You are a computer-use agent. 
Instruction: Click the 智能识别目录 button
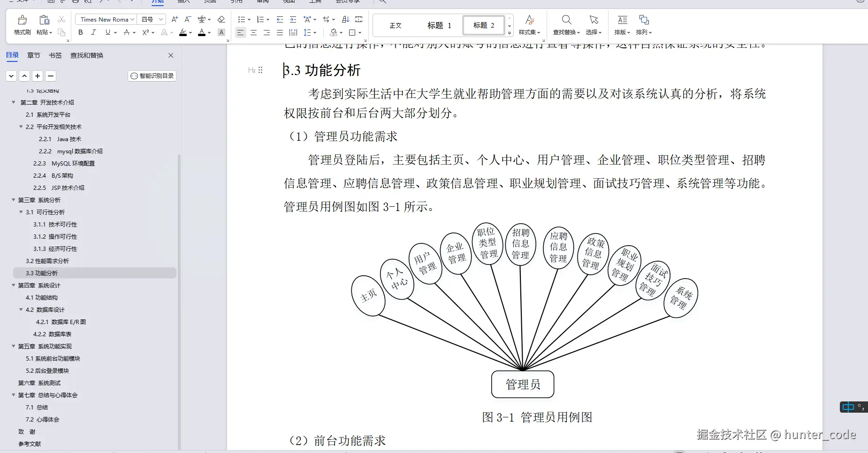click(152, 76)
